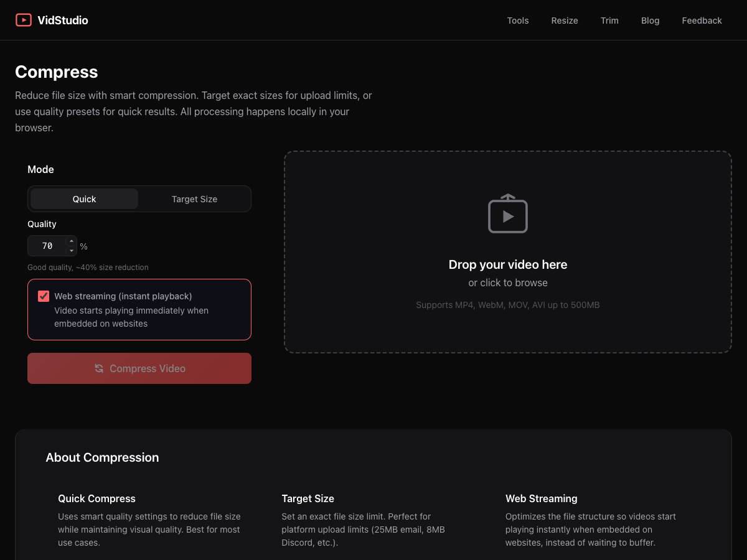The image size is (747, 560).
Task: Open the Feedback page
Action: click(702, 21)
